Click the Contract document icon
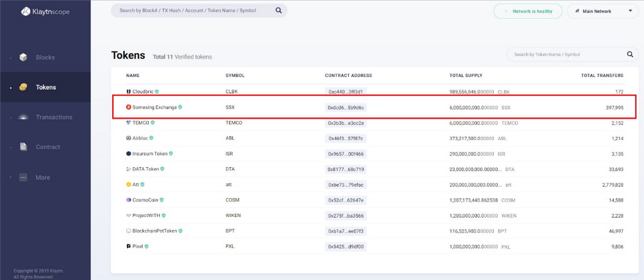 (x=23, y=146)
